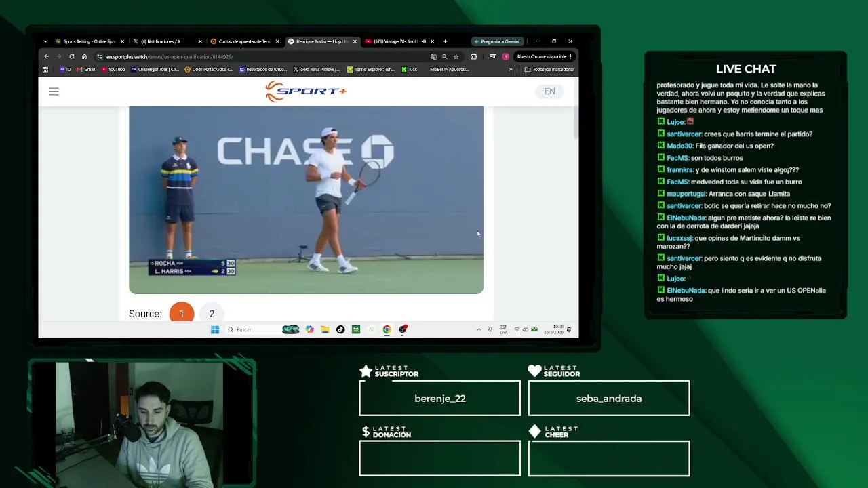Click Chrome icon in the taskbar
The image size is (868, 488).
tap(387, 329)
